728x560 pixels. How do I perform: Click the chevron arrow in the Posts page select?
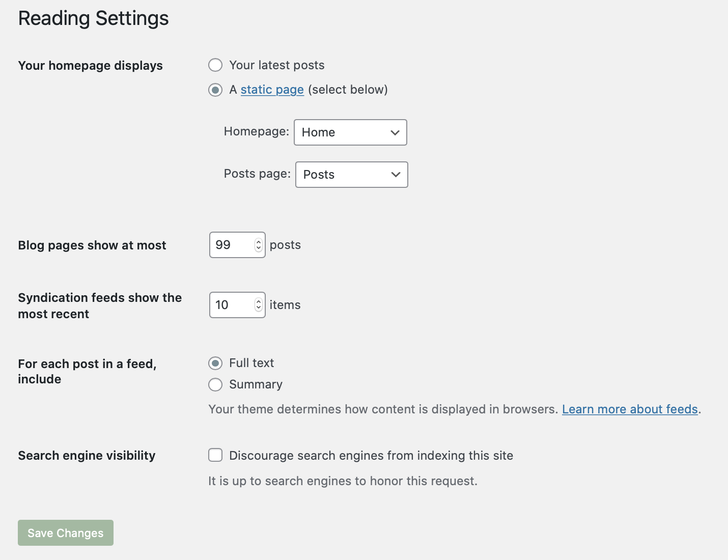tap(396, 175)
